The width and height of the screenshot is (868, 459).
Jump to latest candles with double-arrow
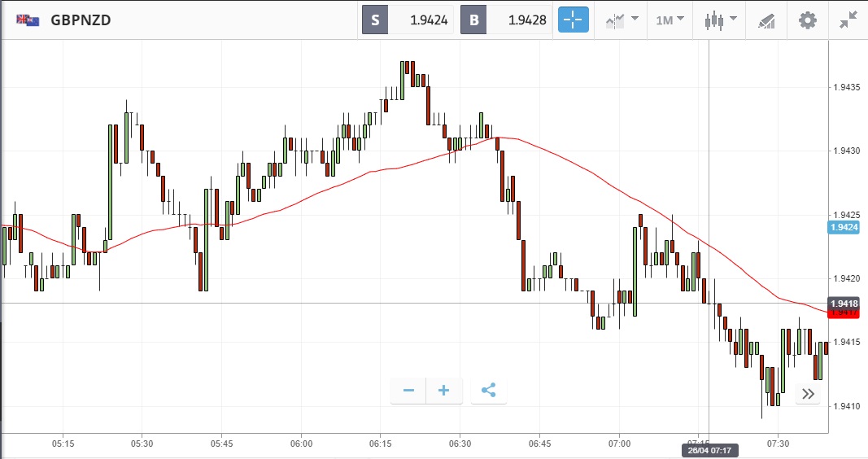(807, 394)
